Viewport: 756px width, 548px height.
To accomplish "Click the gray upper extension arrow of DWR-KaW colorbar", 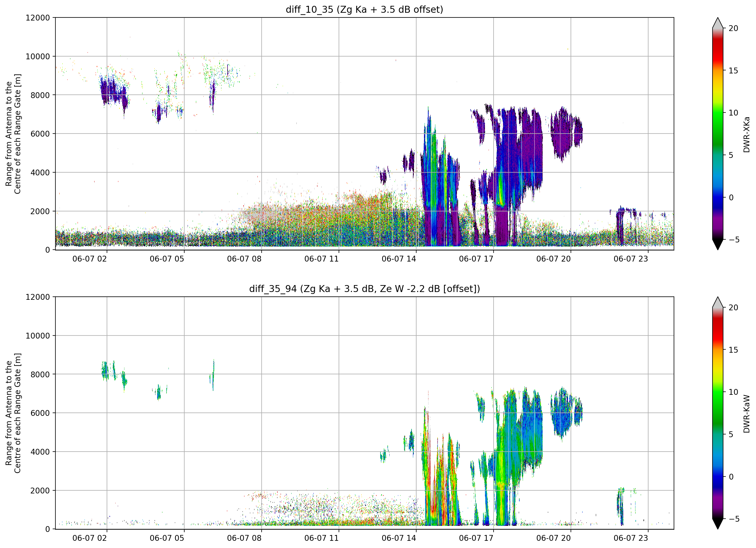I will point(718,302).
